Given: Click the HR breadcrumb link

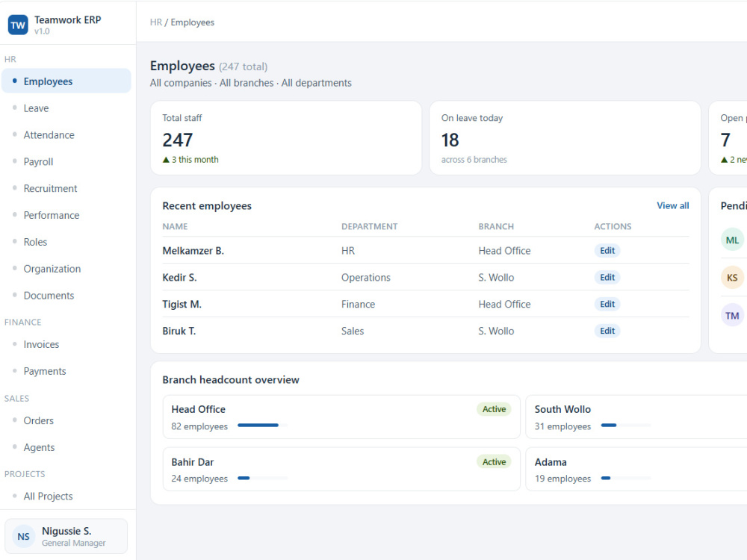Looking at the screenshot, I should coord(156,22).
